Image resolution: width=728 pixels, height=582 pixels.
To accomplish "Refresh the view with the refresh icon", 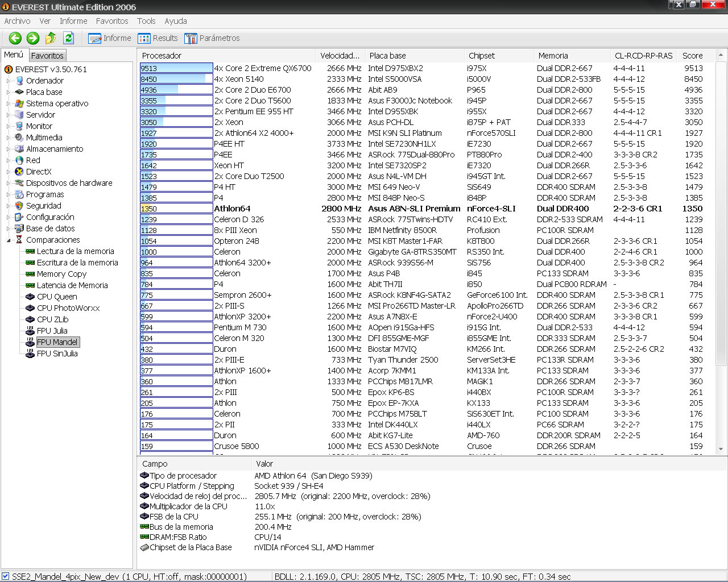I will point(69,38).
